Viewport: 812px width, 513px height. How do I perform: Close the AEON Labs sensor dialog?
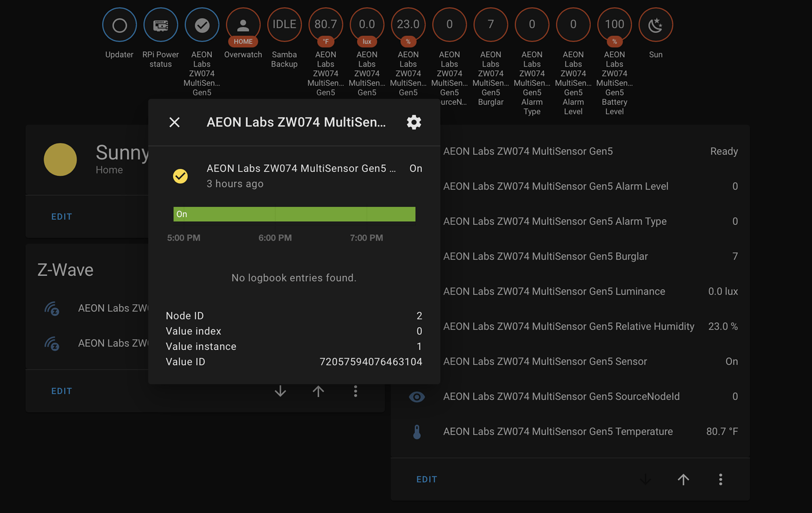[x=175, y=122]
